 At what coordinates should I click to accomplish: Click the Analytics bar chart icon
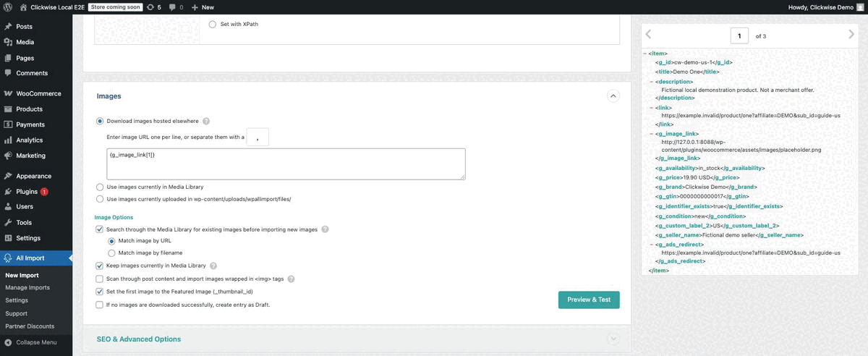(8, 140)
